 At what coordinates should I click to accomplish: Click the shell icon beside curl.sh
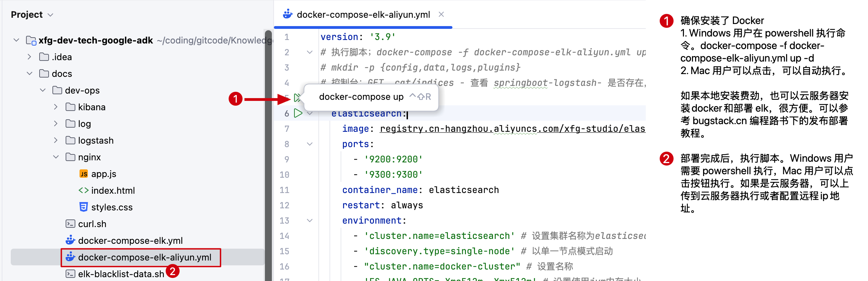70,224
